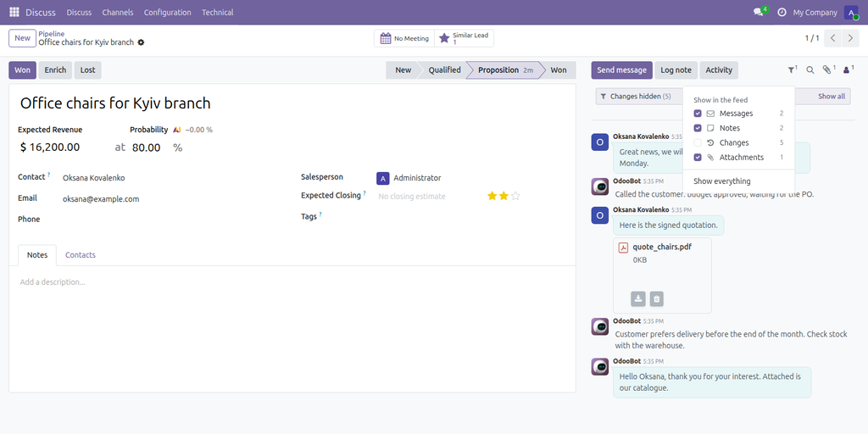Click the Expected Revenue amount field

[63, 147]
